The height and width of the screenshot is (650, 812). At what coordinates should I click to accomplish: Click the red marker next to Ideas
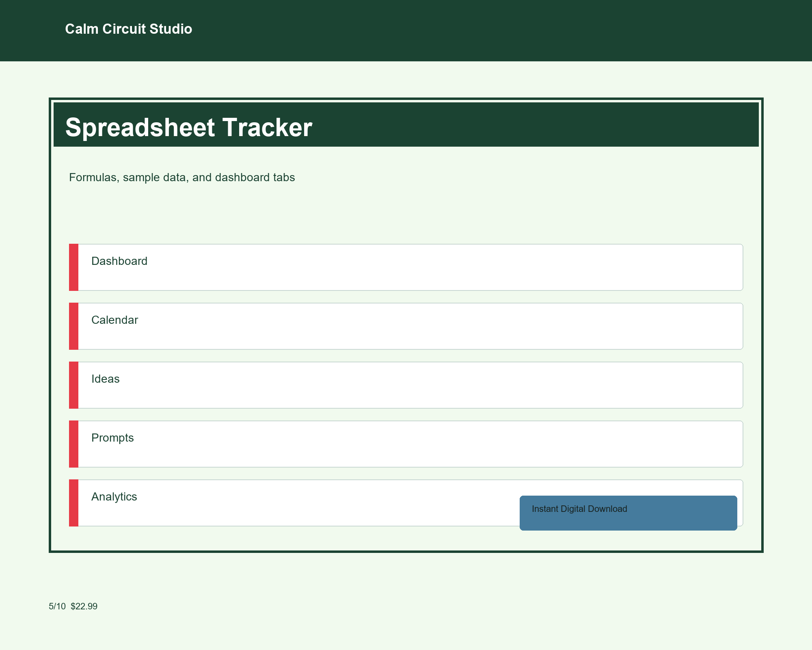[x=74, y=385]
